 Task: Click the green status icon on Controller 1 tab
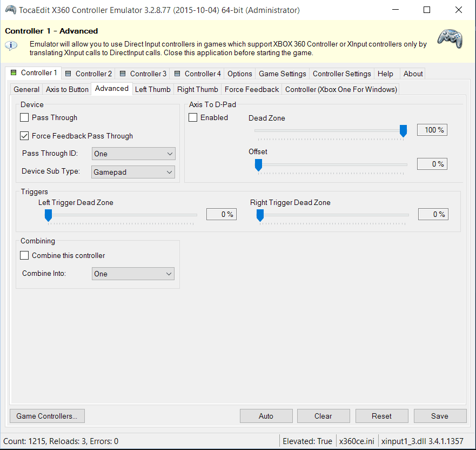[x=14, y=72]
